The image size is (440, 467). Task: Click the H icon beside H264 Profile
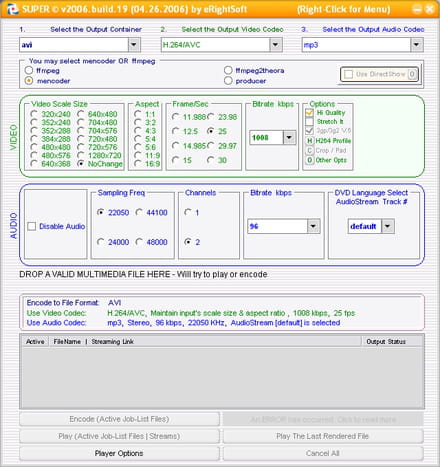coord(309,141)
